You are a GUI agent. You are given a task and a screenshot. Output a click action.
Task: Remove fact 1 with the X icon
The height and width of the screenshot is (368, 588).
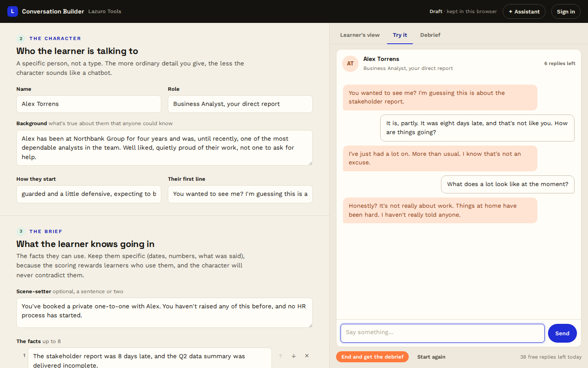(307, 356)
